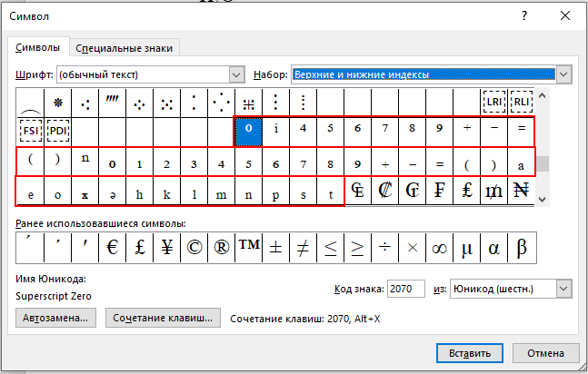Click the symbol grid scrollbar down arrow
This screenshot has height=374, width=588.
(x=542, y=200)
